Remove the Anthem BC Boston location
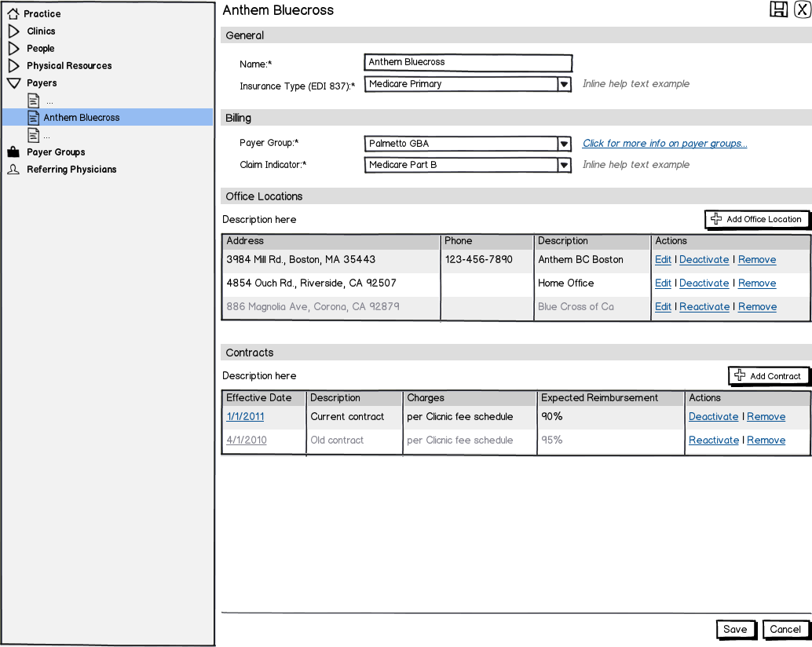Image resolution: width=812 pixels, height=647 pixels. pos(756,260)
